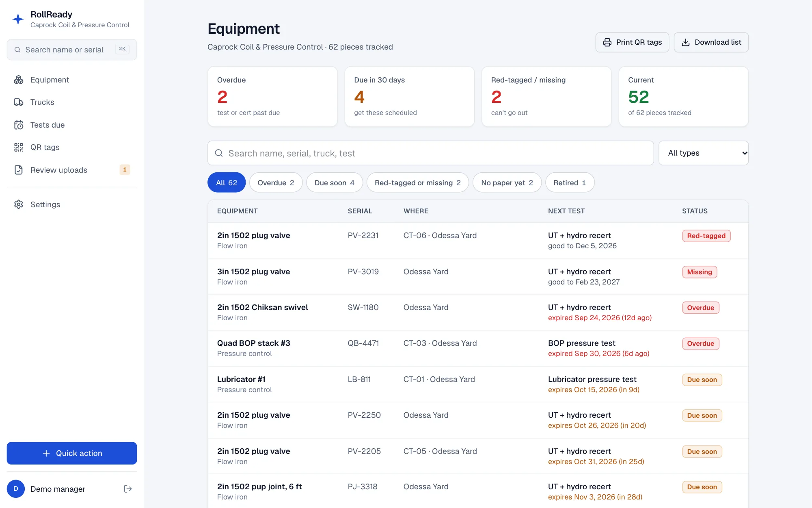Click the Red-tagged badge for PV-2231

tap(706, 236)
